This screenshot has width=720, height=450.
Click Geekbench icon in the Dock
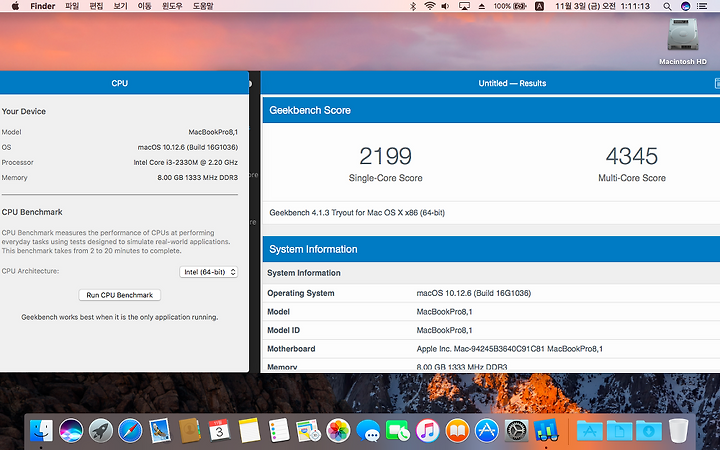coord(546,431)
